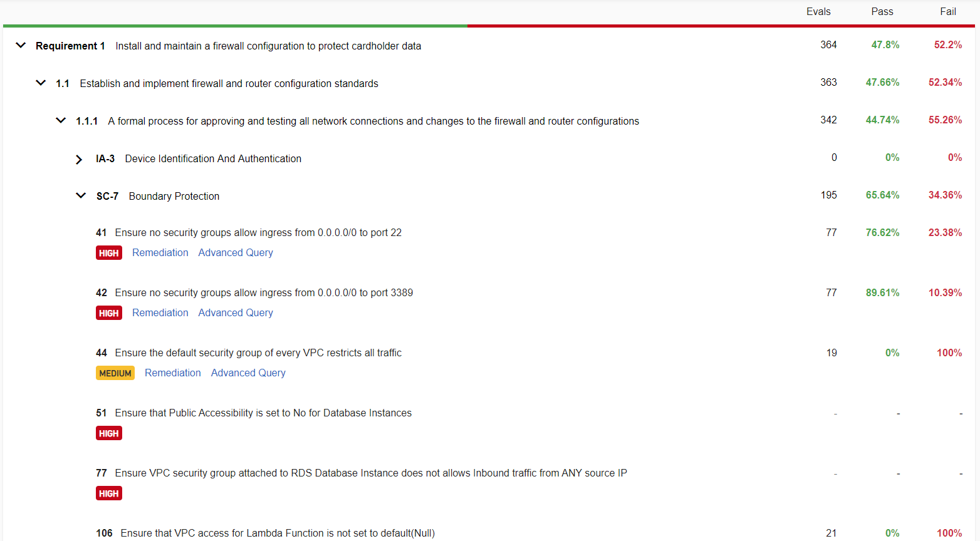This screenshot has width=980, height=541.
Task: Click the Evals column header
Action: (x=818, y=12)
